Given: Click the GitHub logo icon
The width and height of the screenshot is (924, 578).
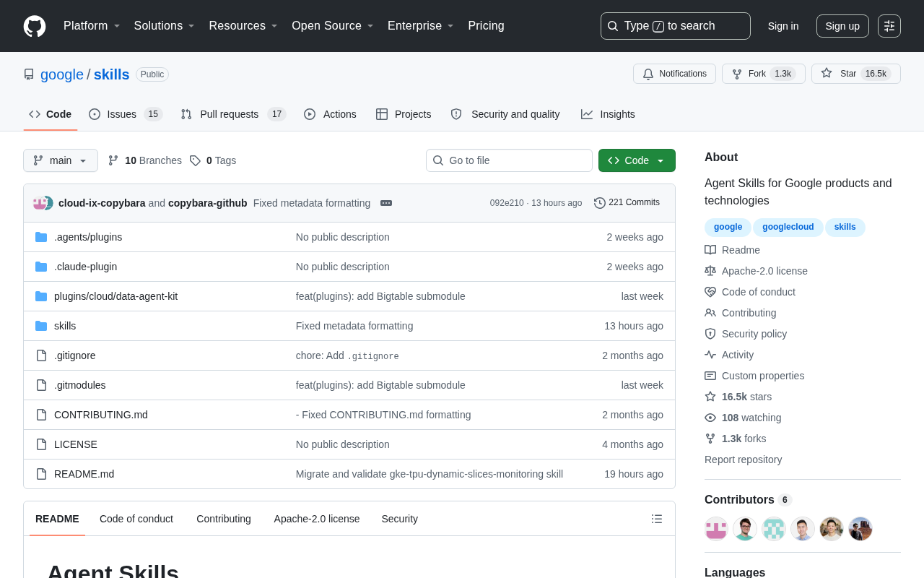Looking at the screenshot, I should 35,26.
